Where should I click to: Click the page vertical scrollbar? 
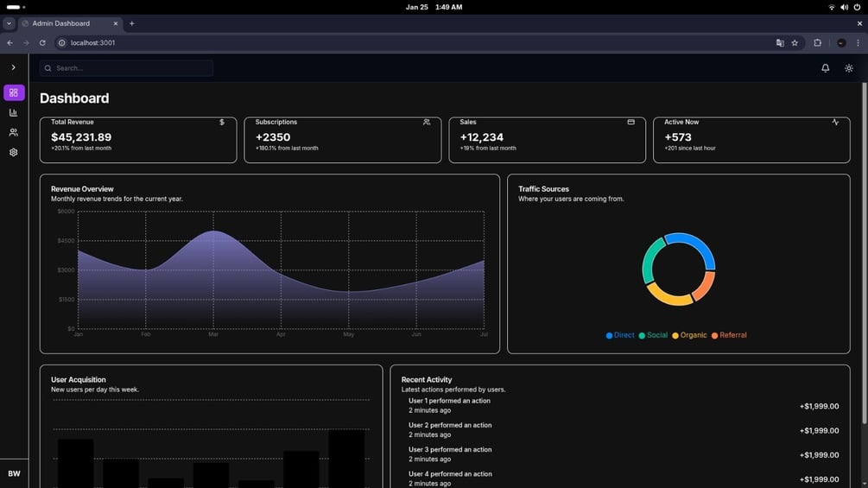tap(865, 255)
